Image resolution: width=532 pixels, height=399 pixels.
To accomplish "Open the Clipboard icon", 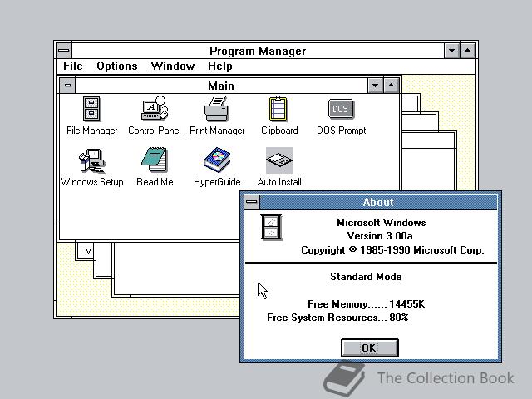I will [278, 109].
